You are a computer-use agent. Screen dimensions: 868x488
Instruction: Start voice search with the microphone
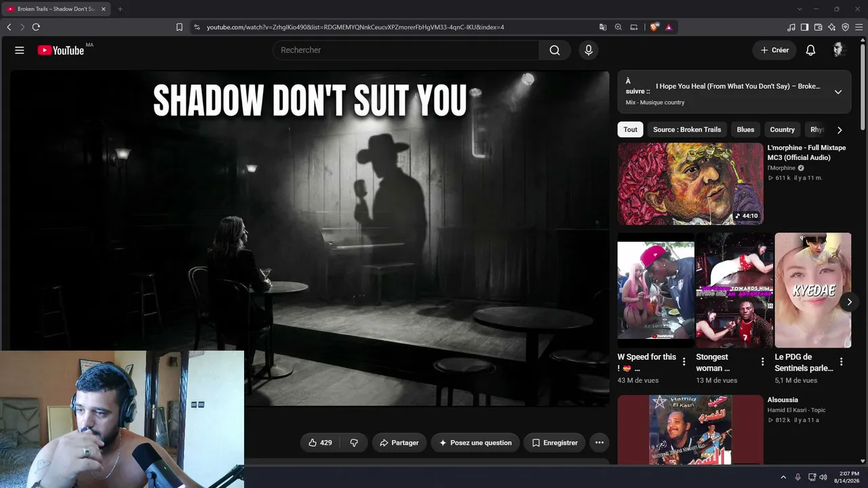pos(589,50)
